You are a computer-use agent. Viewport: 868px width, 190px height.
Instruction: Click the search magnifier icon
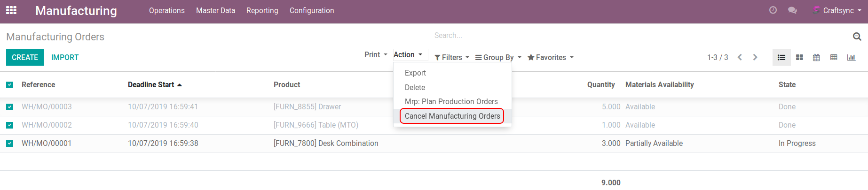coord(857,36)
